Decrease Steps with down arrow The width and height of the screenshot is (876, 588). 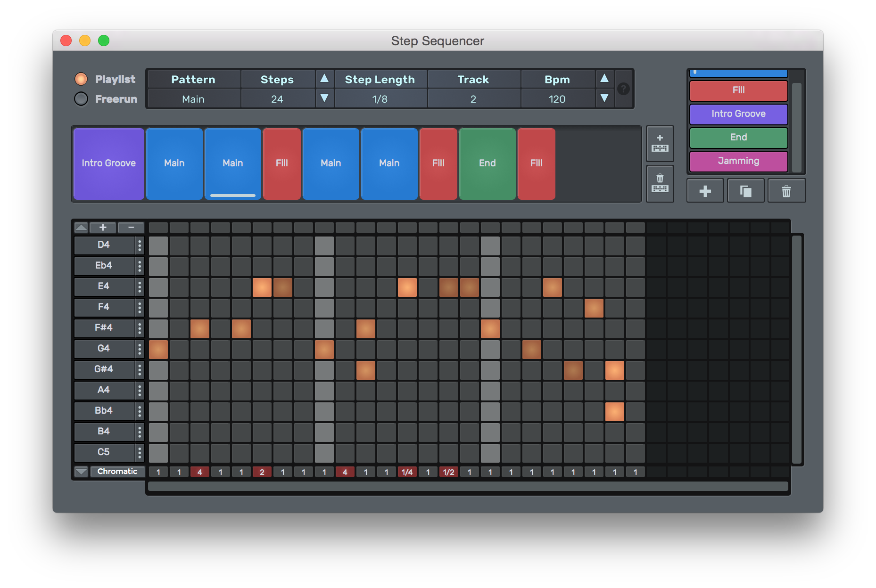point(324,98)
